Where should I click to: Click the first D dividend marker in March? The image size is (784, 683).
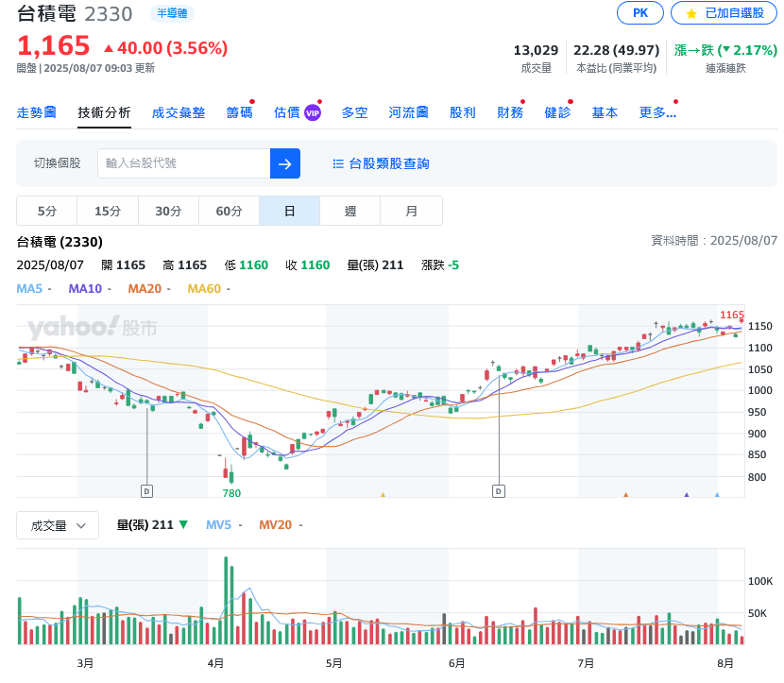pos(146,491)
